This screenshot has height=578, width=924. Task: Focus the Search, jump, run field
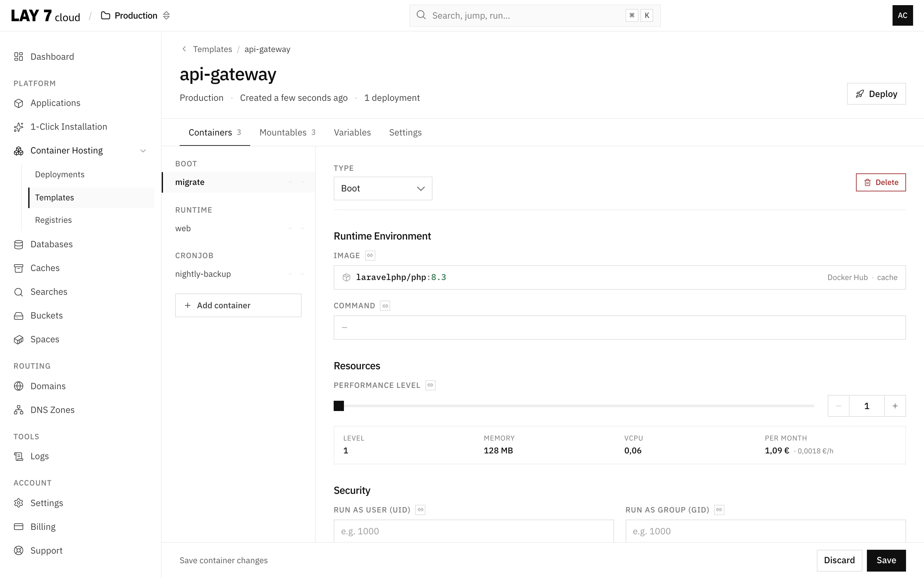pyautogui.click(x=535, y=16)
